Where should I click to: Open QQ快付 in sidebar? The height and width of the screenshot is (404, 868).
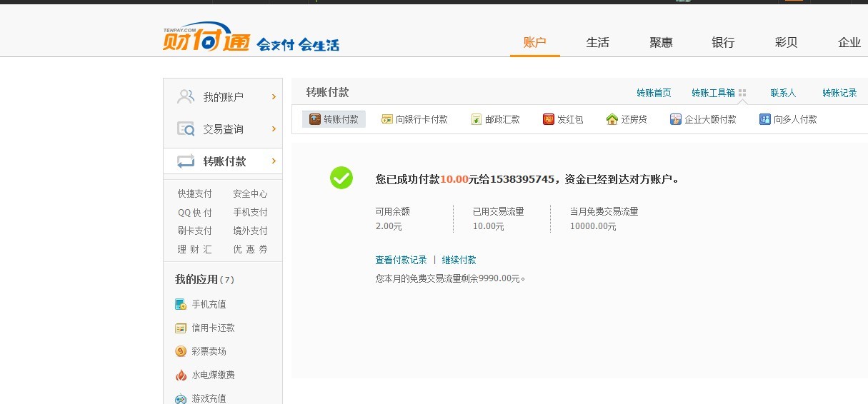(195, 212)
